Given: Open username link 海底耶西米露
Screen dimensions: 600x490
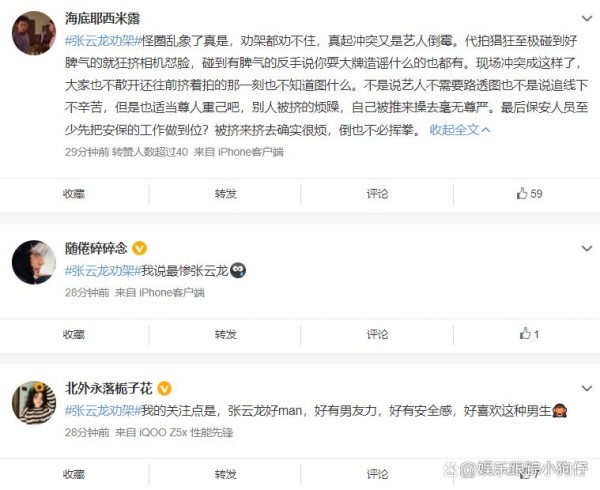Looking at the screenshot, I should [x=102, y=18].
